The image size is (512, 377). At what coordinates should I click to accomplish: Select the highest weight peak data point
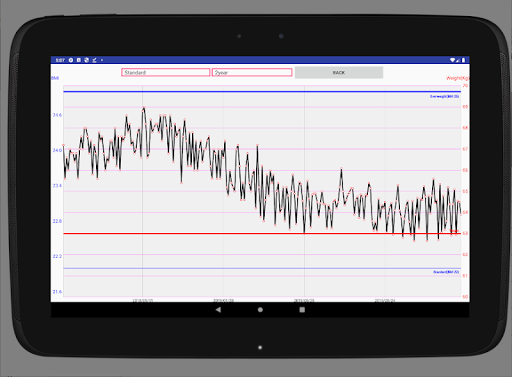[144, 108]
